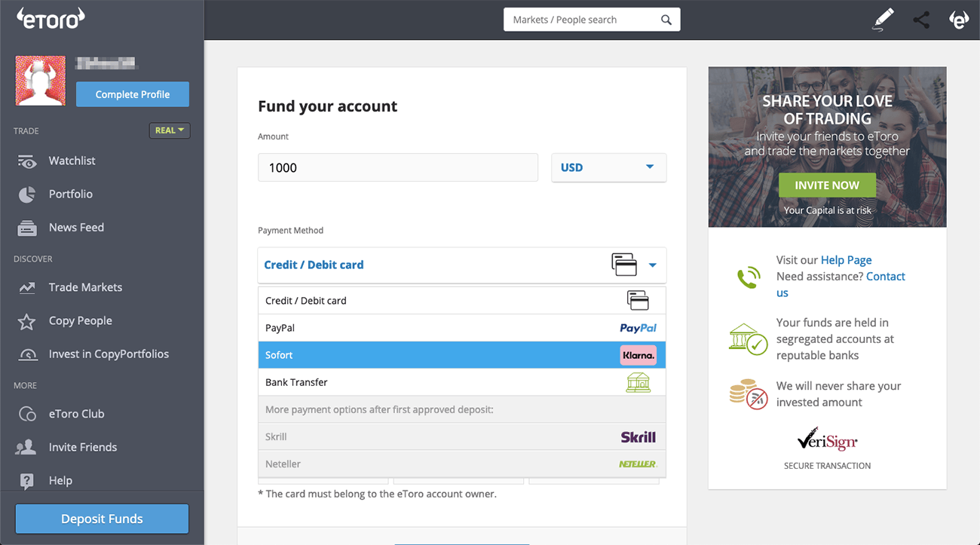Click the Complete Profile button
The width and height of the screenshot is (980, 545).
coord(133,94)
